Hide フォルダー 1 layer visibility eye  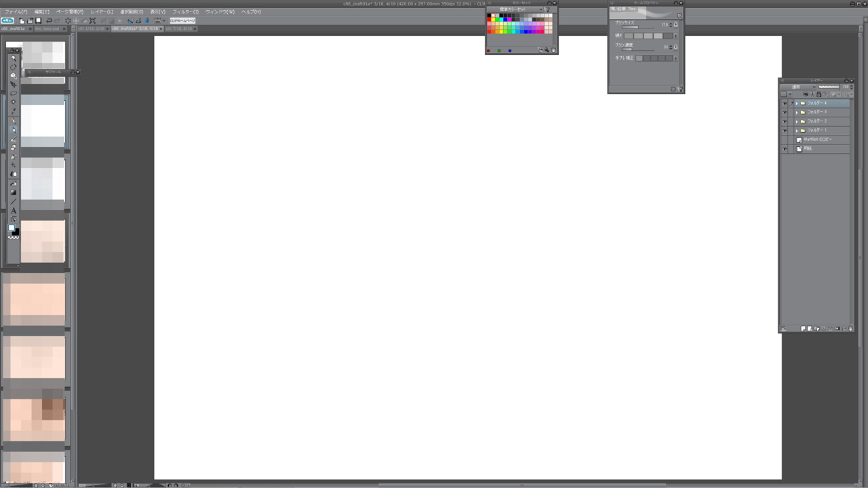pos(785,130)
